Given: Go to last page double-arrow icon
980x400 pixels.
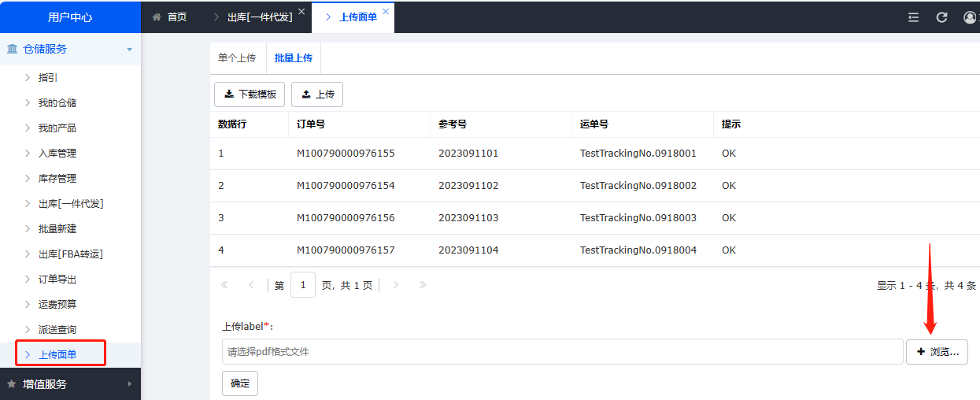Looking at the screenshot, I should point(423,285).
